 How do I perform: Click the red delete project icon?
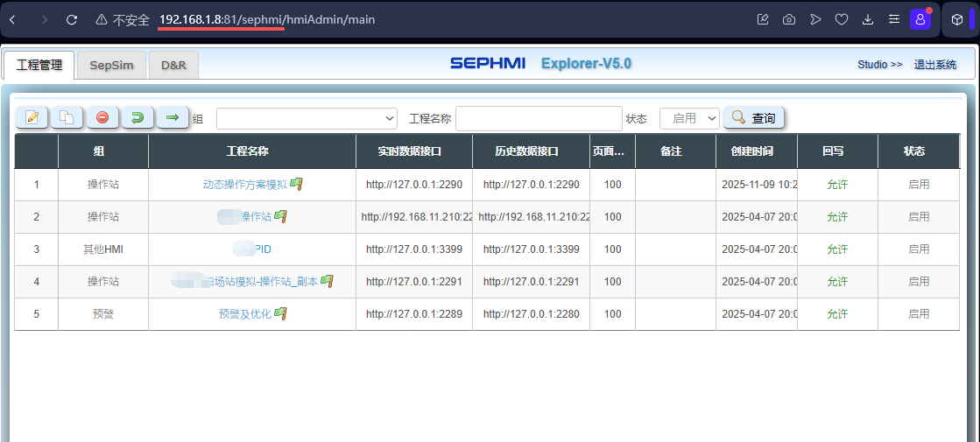point(102,117)
